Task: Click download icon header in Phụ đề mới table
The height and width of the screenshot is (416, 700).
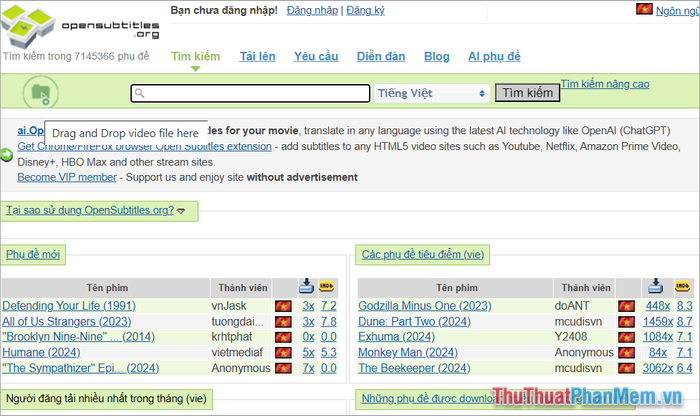Action: pos(308,287)
